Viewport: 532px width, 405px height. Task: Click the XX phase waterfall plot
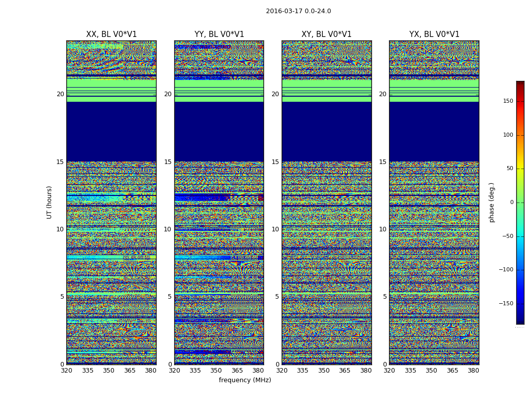click(x=111, y=202)
